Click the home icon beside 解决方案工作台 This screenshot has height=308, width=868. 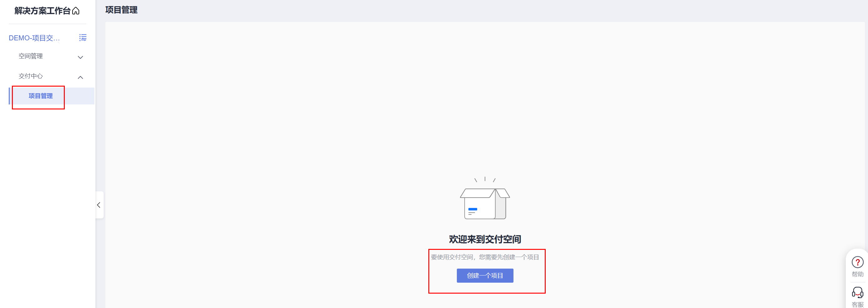click(x=76, y=11)
